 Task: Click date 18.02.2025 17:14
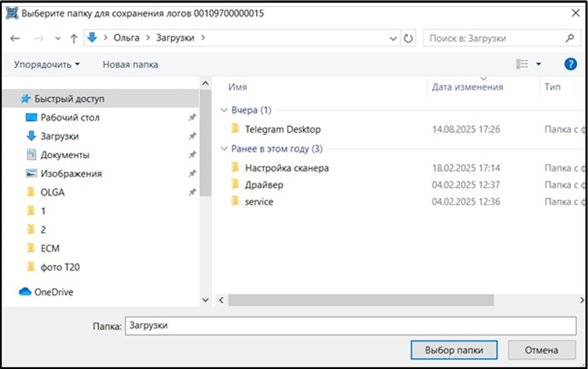coord(466,168)
